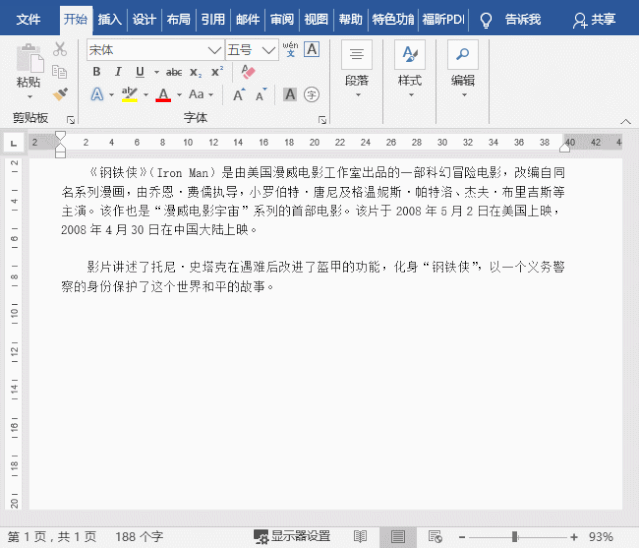Open the Styles gallery icon
Viewport: 639px width, 548px height.
(x=410, y=54)
